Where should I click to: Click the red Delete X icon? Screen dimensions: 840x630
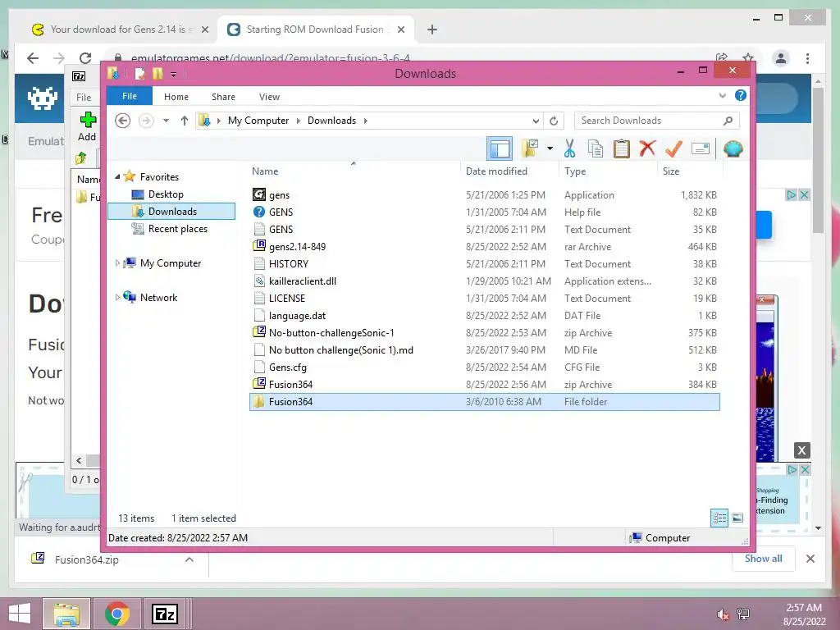647,148
